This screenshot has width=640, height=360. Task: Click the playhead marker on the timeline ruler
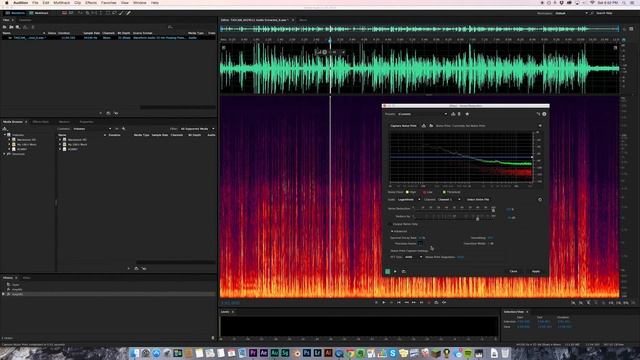pos(330,40)
